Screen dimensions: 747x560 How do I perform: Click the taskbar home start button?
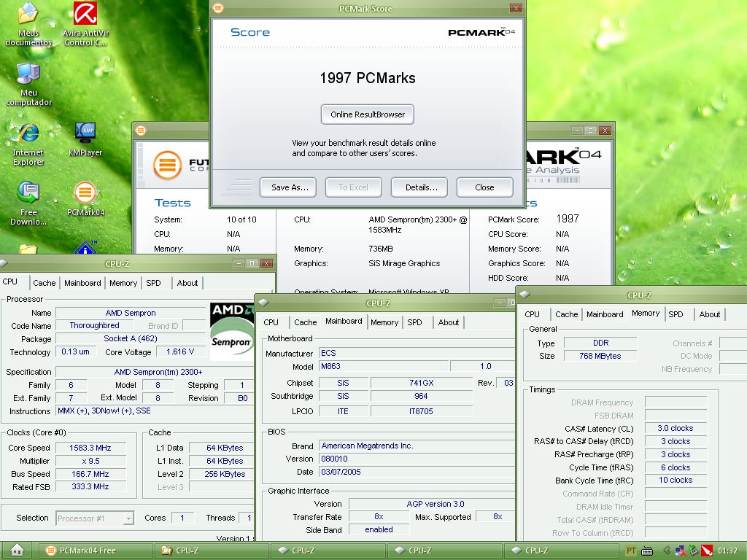tap(18, 550)
